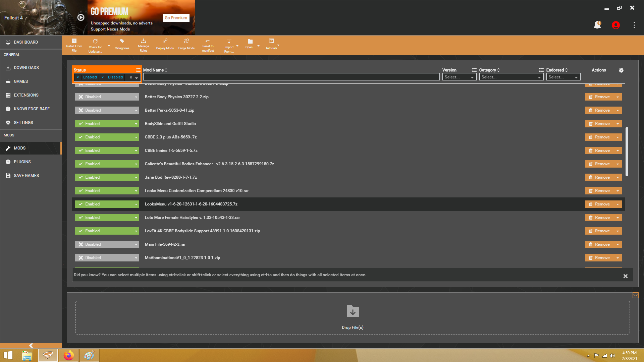Viewport: 644px width, 362px height.
Task: Open Remove dropdown arrow for Looks Menu Compendium
Action: point(618,191)
